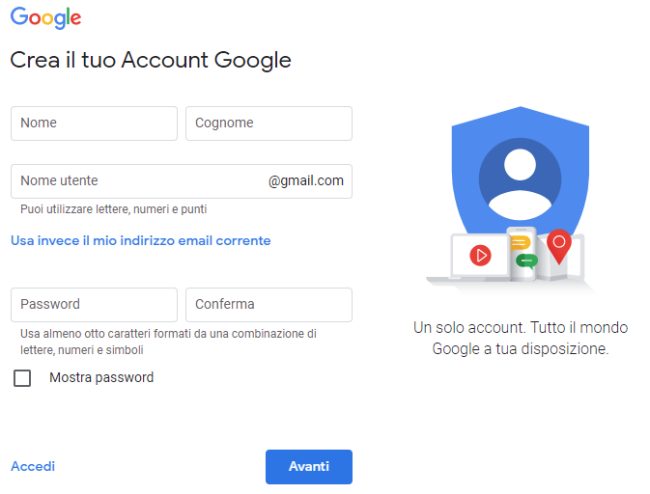Use invece il mio indirizzo email corrente link
Image resolution: width=650 pixels, height=494 pixels.
tap(141, 241)
